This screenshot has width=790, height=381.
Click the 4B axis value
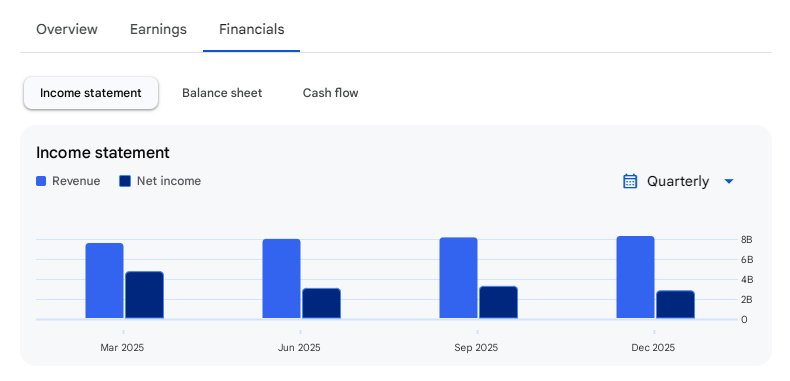747,279
